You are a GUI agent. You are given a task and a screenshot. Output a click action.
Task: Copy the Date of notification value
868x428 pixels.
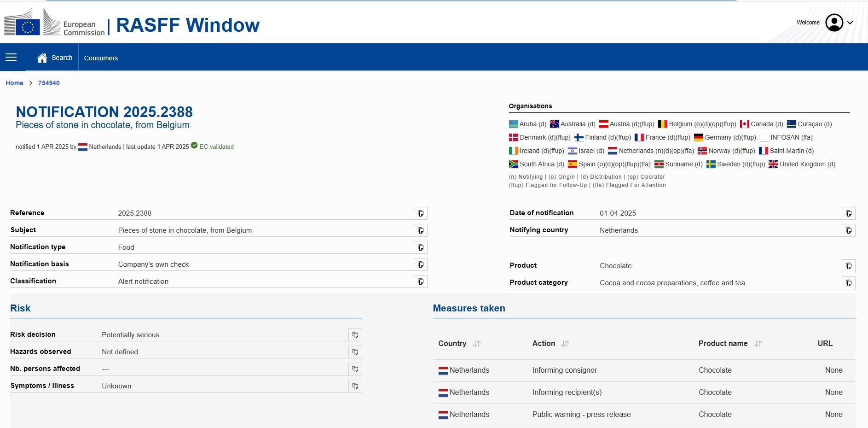(x=848, y=213)
